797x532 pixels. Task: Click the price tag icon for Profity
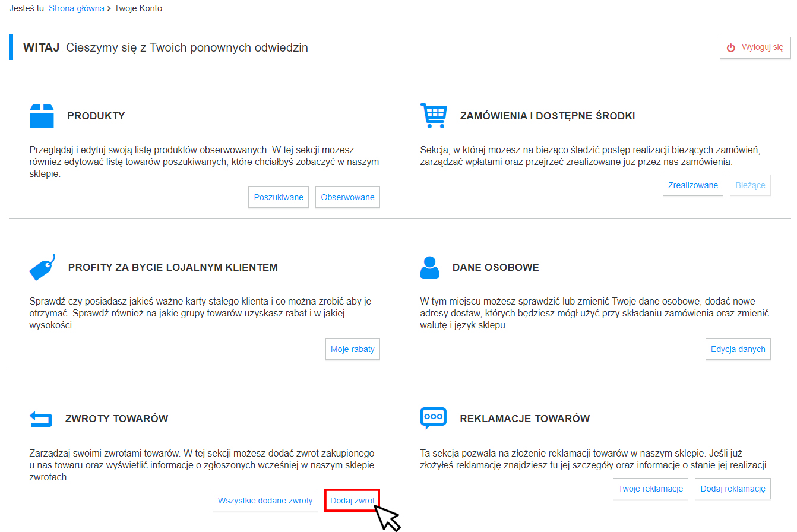[x=42, y=267]
